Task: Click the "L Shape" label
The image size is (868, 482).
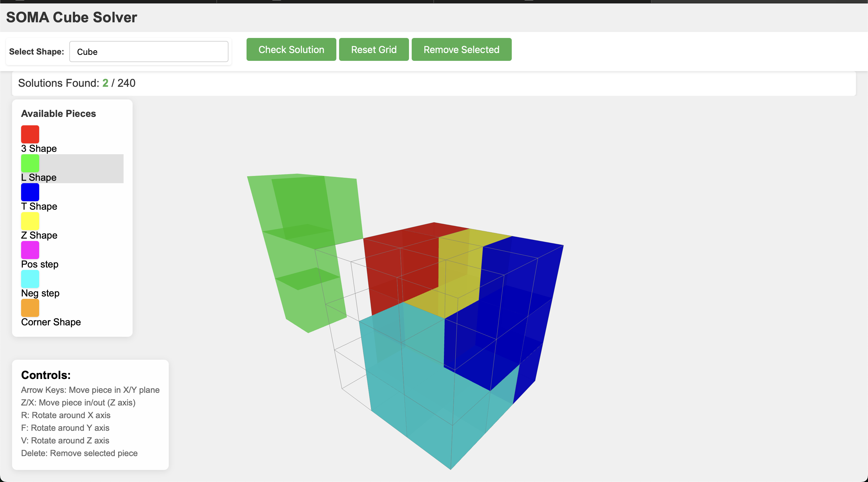Action: [39, 177]
